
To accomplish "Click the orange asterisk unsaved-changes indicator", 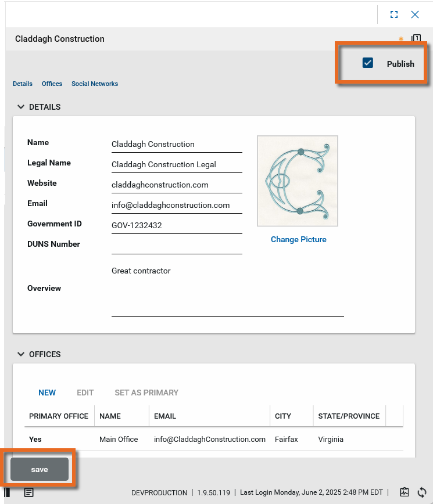I will click(400, 39).
